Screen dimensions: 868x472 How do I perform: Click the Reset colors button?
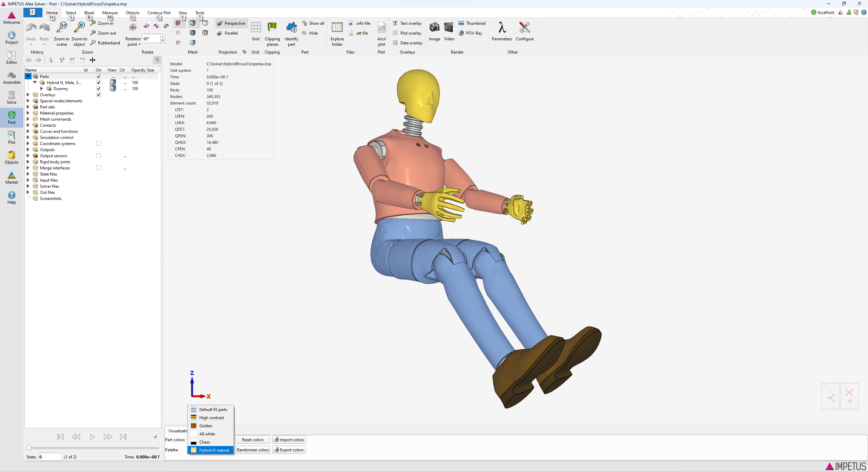point(253,440)
